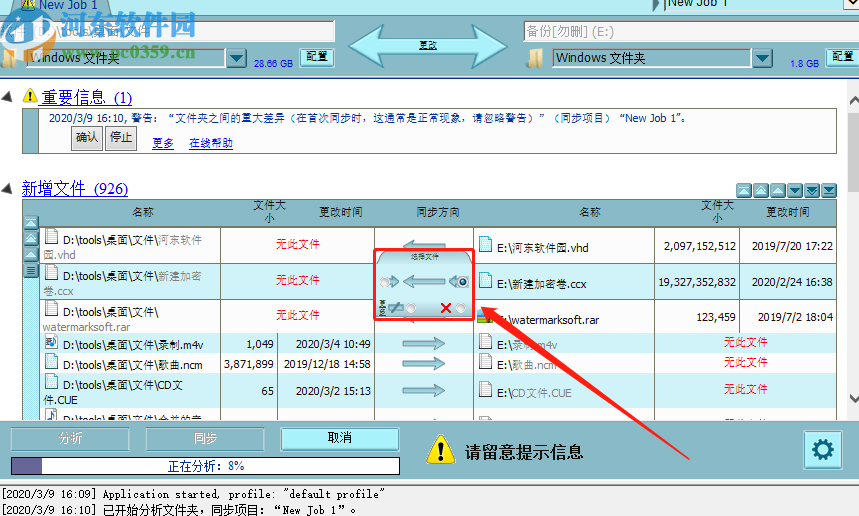Click the 28.66 GB size label

point(273,64)
